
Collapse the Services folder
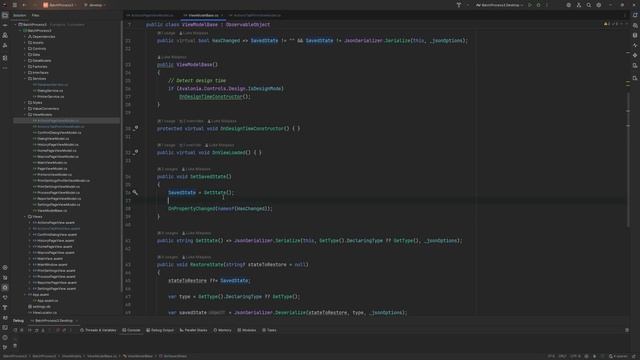point(25,78)
